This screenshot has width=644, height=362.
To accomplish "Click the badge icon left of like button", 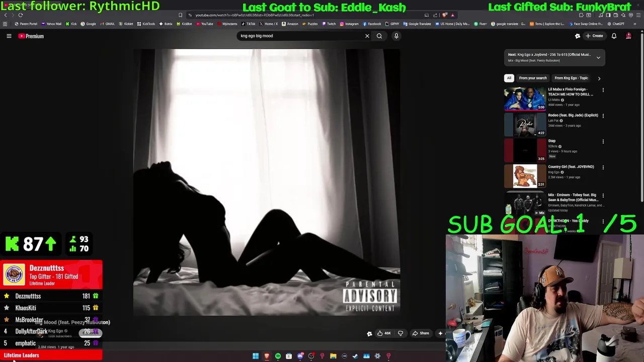I will (x=369, y=333).
